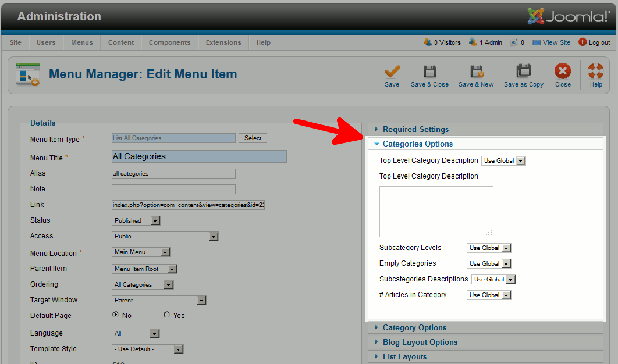Viewport: 618px width, 364px height.
Task: Open the Extensions menu
Action: (223, 42)
